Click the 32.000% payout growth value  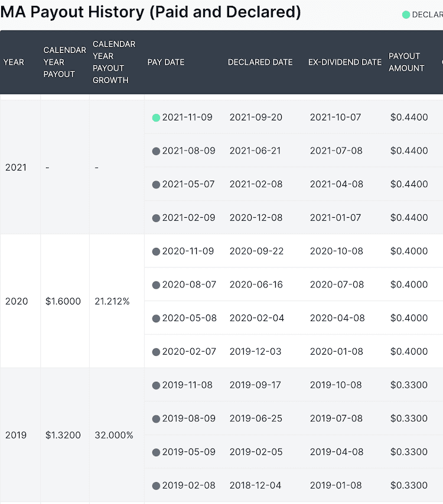click(x=114, y=435)
